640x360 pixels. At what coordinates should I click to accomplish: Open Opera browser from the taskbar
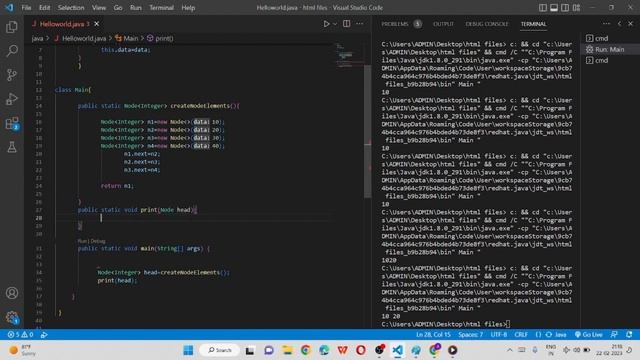coord(361,350)
